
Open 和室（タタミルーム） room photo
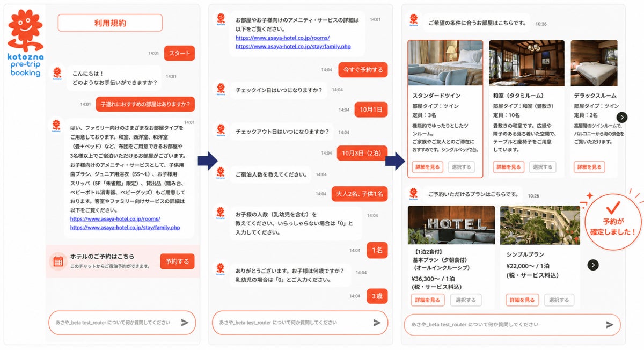pos(526,63)
